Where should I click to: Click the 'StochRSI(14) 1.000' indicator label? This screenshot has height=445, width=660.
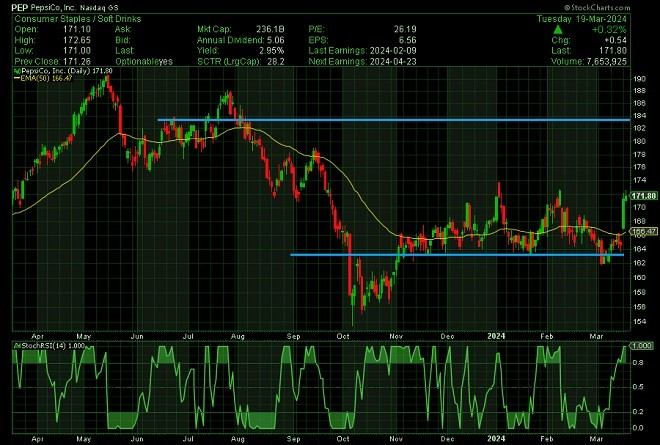point(53,346)
